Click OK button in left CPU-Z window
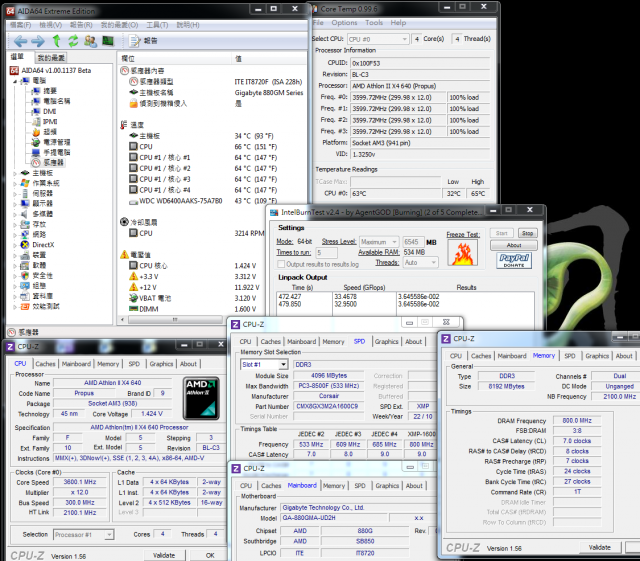640x561 pixels. 210,556
